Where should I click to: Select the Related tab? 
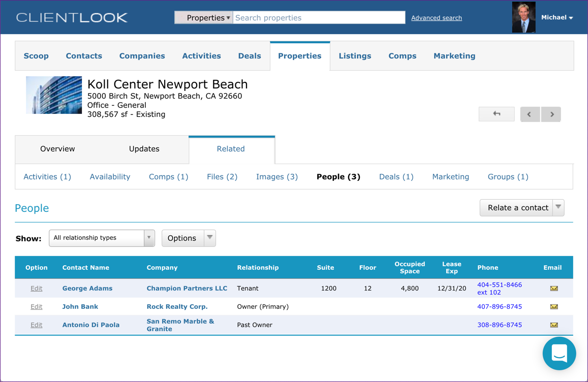click(x=231, y=149)
